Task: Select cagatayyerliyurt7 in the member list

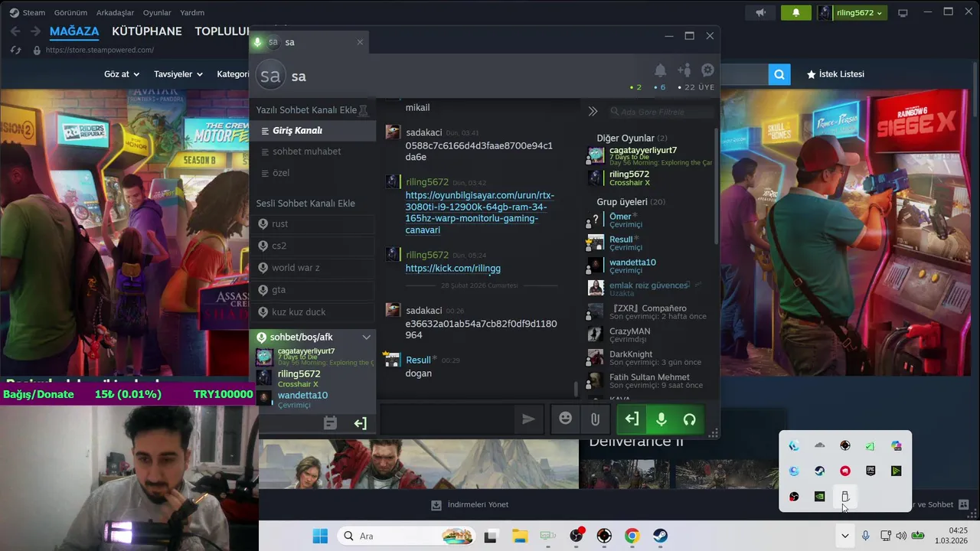Action: coord(649,155)
